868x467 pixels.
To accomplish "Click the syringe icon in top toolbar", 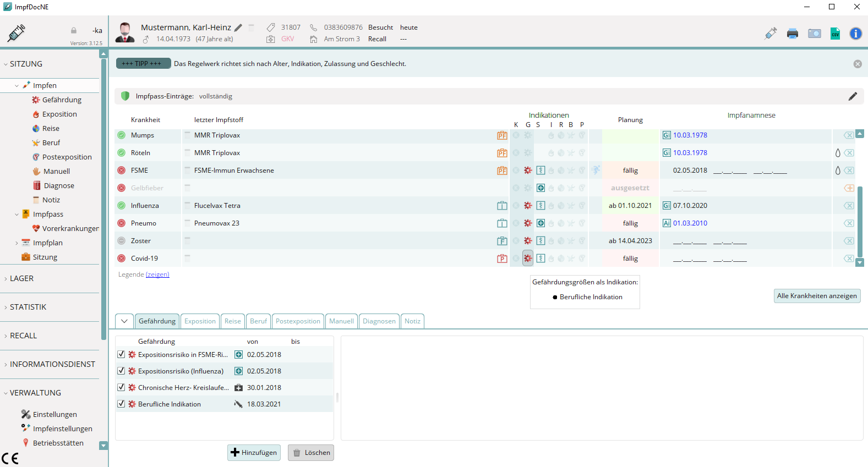I will tap(771, 34).
